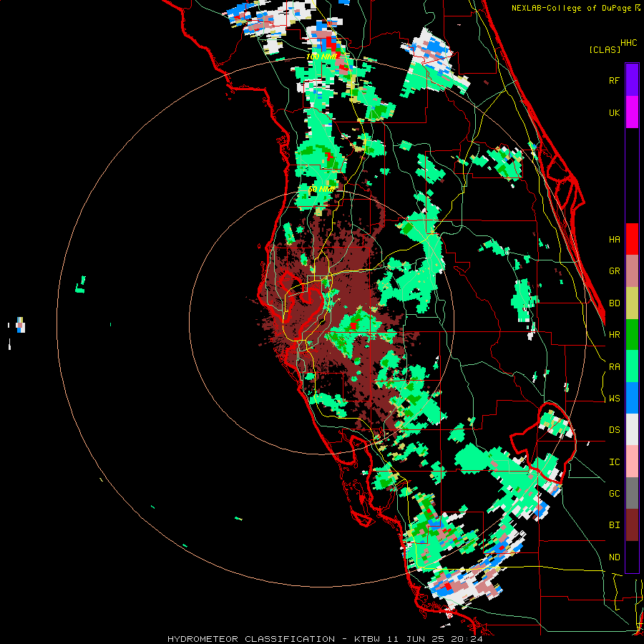Click the HHC product label
The image size is (644, 644).
[629, 43]
